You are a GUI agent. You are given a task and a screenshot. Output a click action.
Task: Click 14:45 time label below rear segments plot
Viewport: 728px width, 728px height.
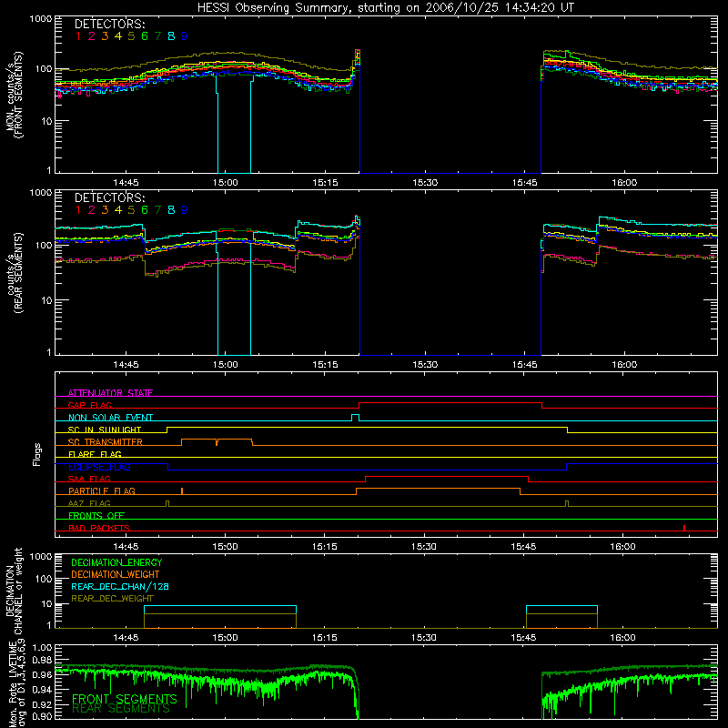[x=126, y=365]
